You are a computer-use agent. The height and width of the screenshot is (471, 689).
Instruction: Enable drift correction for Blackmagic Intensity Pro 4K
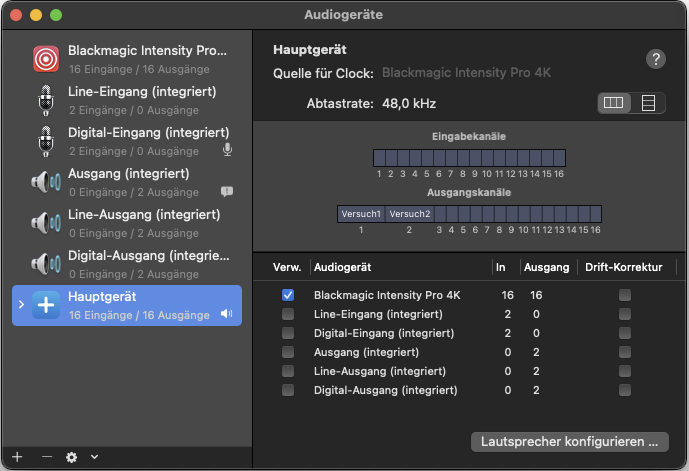tap(625, 295)
